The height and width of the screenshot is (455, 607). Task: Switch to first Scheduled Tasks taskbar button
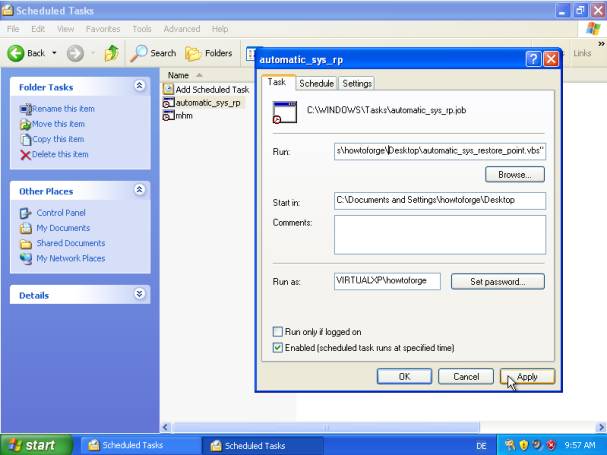click(141, 445)
